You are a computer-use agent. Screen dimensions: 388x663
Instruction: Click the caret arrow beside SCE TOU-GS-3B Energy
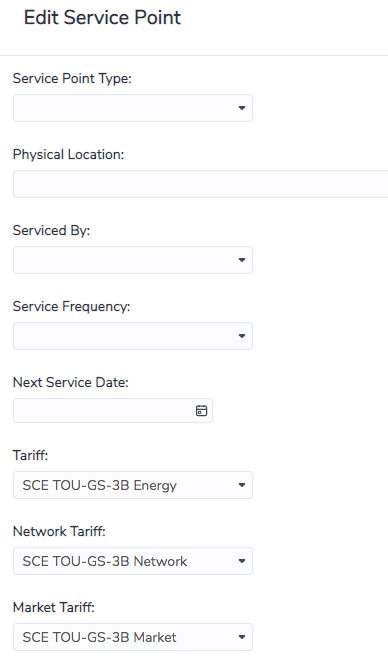point(242,485)
